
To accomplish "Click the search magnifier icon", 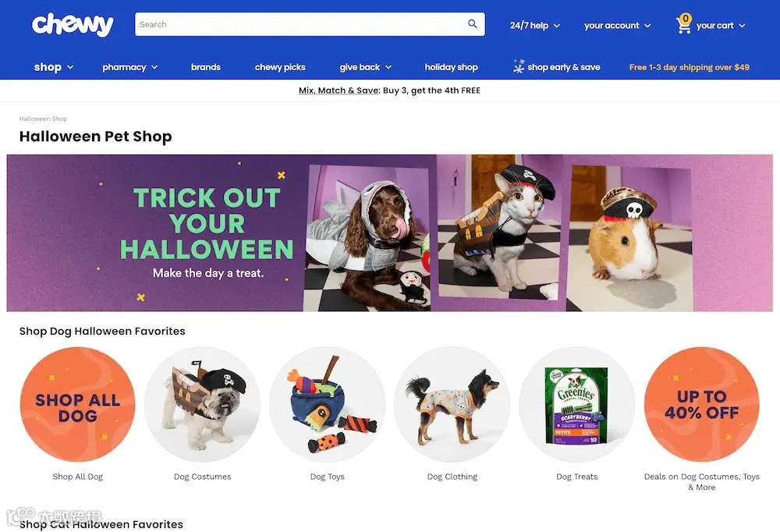I will [x=472, y=24].
